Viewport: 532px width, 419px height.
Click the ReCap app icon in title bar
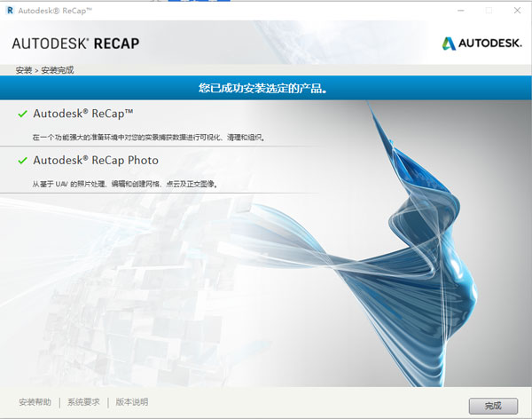9,9
